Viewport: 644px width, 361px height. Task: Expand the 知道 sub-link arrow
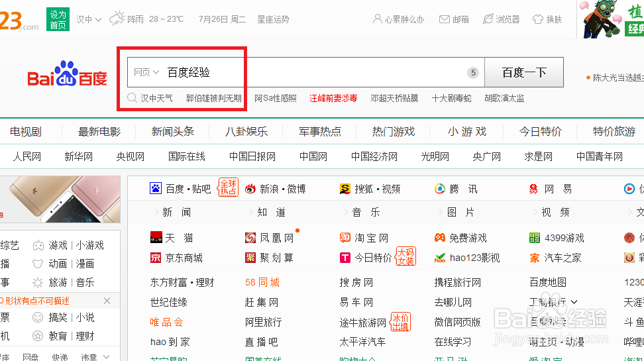click(251, 213)
